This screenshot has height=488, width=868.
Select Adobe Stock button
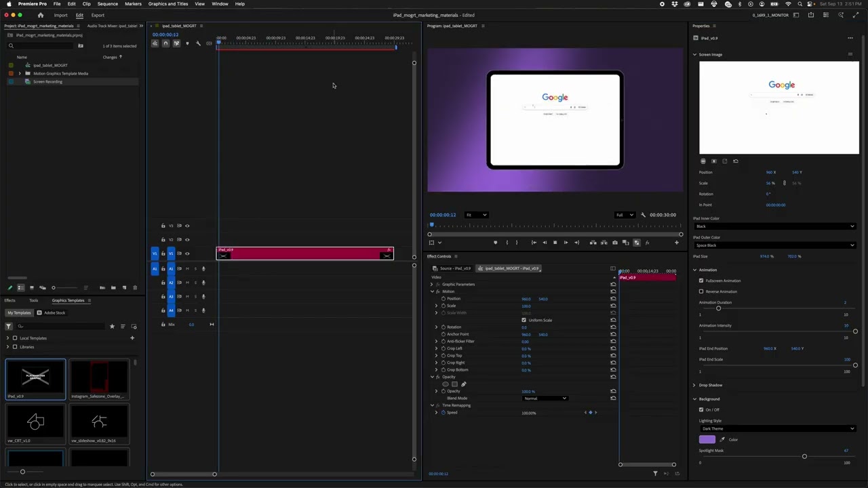click(x=52, y=313)
